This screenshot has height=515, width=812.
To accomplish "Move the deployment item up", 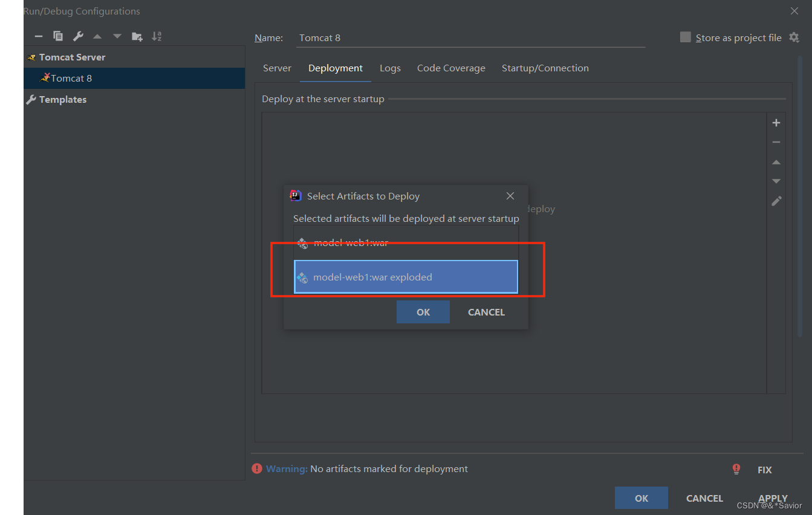I will tap(776, 162).
